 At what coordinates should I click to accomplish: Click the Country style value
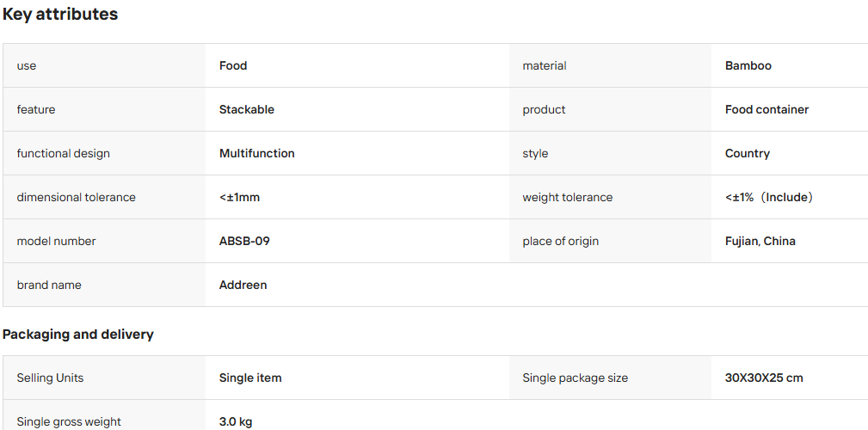pyautogui.click(x=748, y=153)
